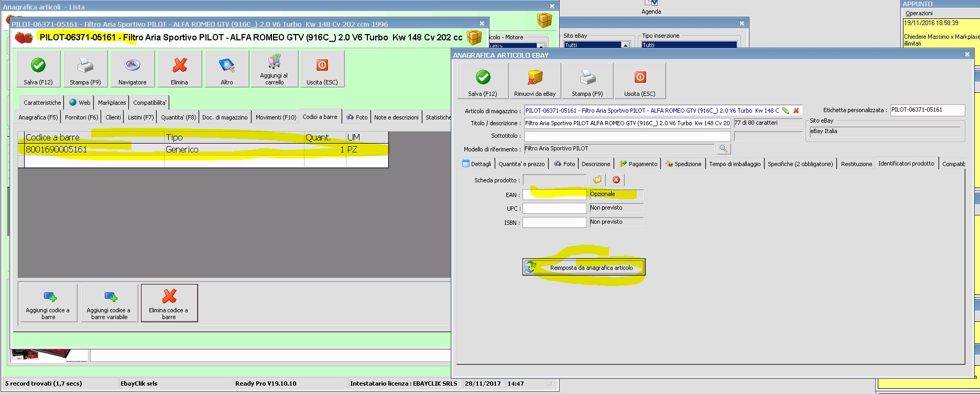Clear Scheda prodotto with the red circle icon
This screenshot has height=394, width=980.
click(x=616, y=180)
